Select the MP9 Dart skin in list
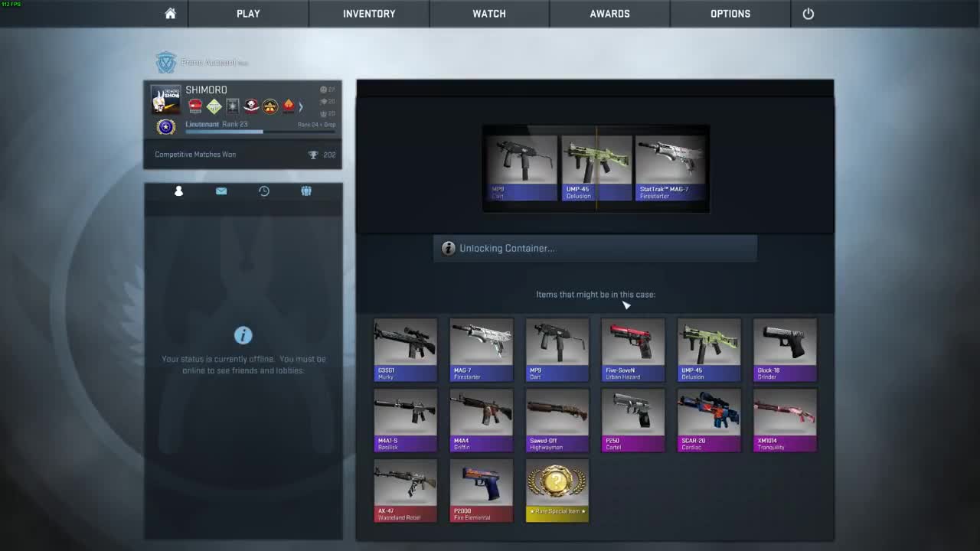 click(x=557, y=350)
